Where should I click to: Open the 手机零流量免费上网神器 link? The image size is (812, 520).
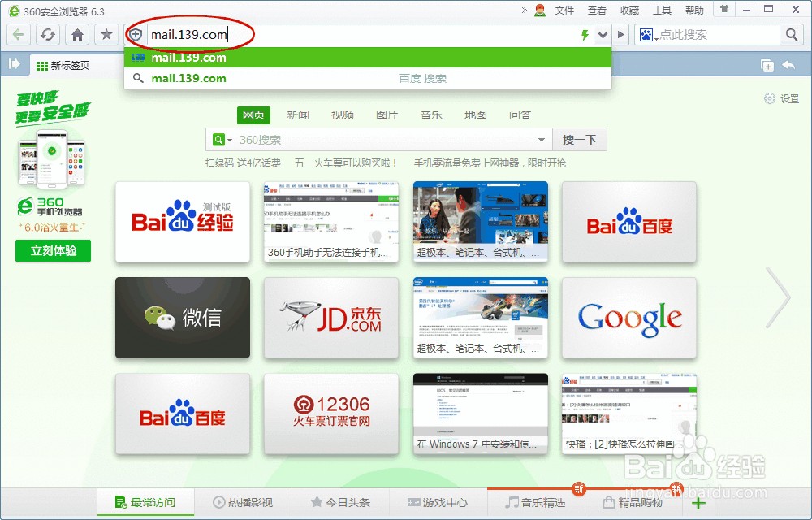(x=490, y=163)
